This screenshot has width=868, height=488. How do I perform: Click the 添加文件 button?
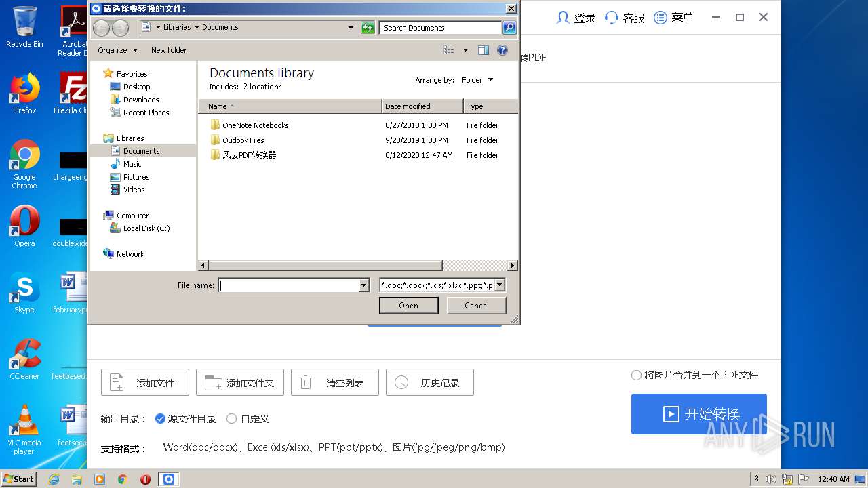(x=145, y=382)
